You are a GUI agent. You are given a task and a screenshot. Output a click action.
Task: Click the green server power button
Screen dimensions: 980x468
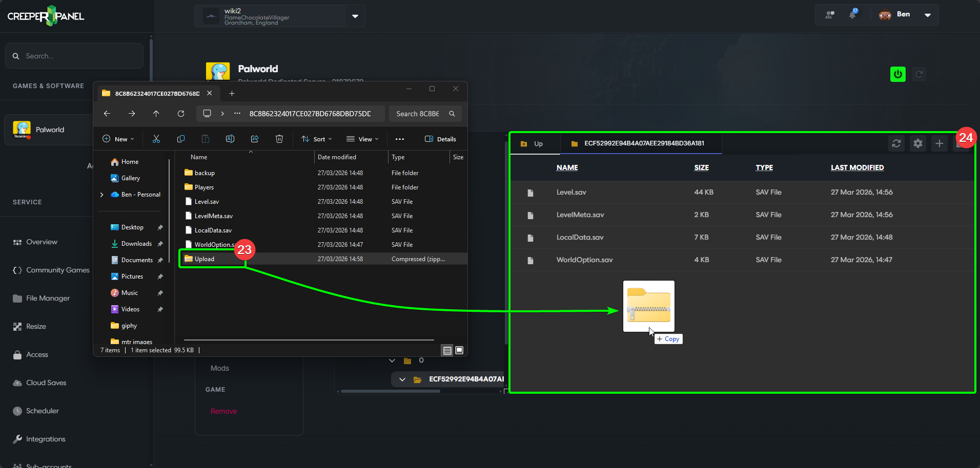(x=897, y=74)
